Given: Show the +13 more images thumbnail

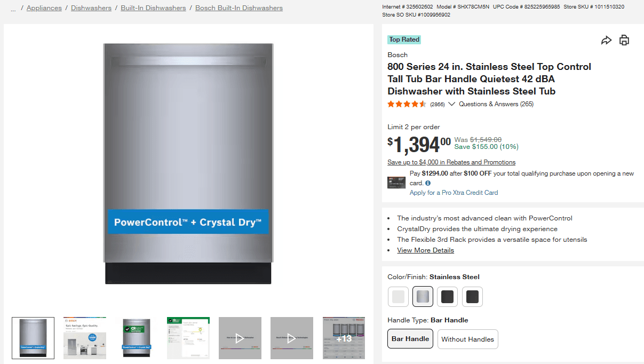Looking at the screenshot, I should click(x=344, y=338).
